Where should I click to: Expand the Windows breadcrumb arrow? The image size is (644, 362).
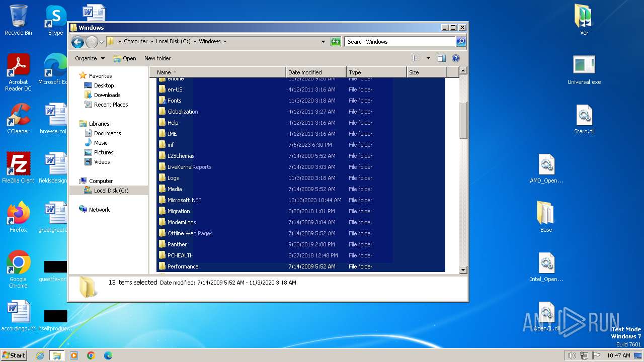point(225,42)
